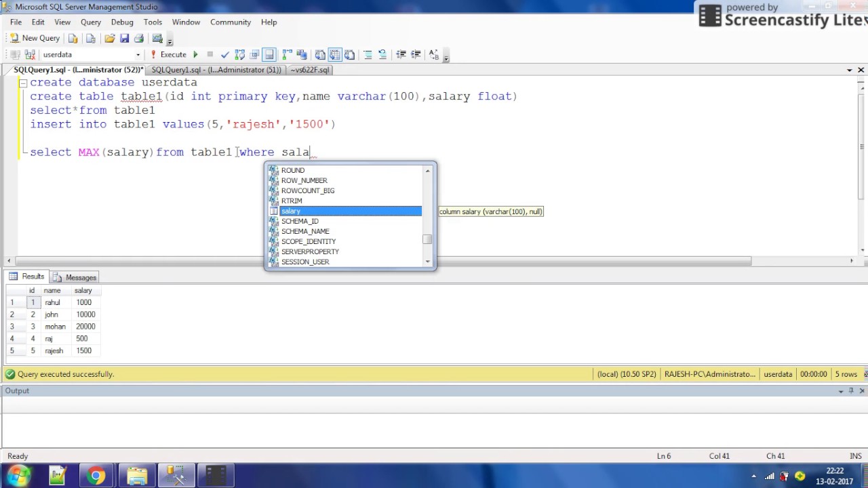This screenshot has height=488, width=868.
Task: Parse the query with the blue checkmark
Action: 225,54
